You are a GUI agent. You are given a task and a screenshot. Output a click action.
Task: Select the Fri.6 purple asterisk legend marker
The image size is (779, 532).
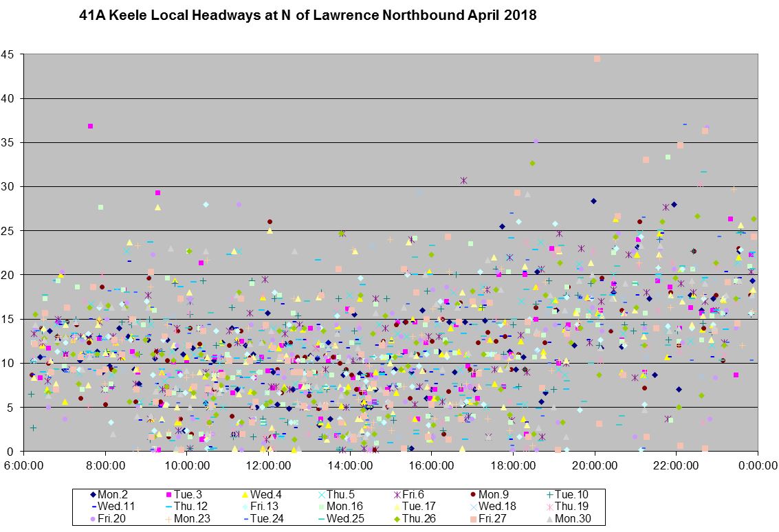click(x=397, y=494)
